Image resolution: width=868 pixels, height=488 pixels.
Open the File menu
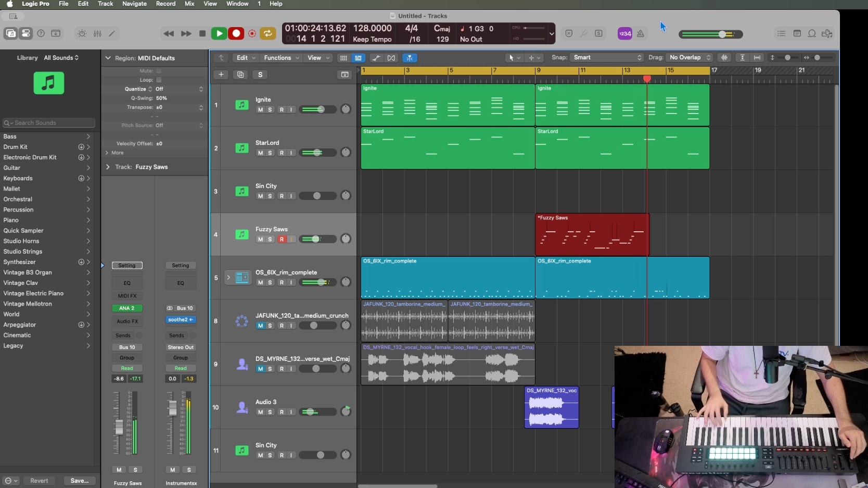click(x=63, y=4)
